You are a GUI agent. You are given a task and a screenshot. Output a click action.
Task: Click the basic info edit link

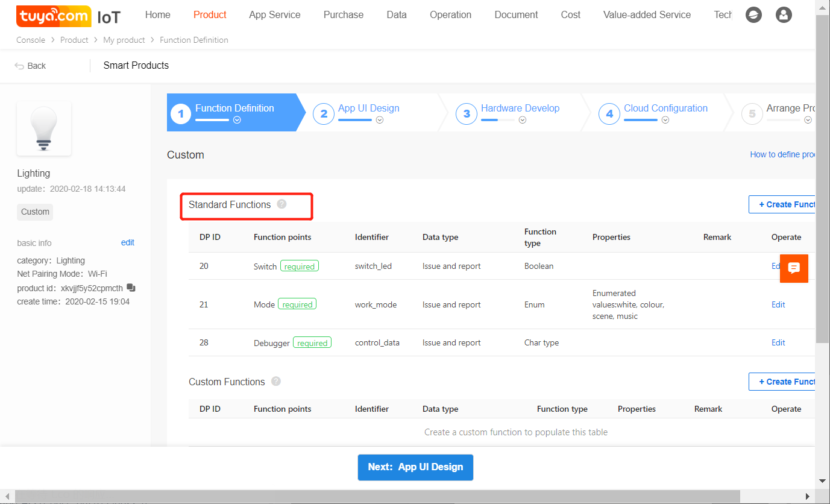tap(127, 242)
